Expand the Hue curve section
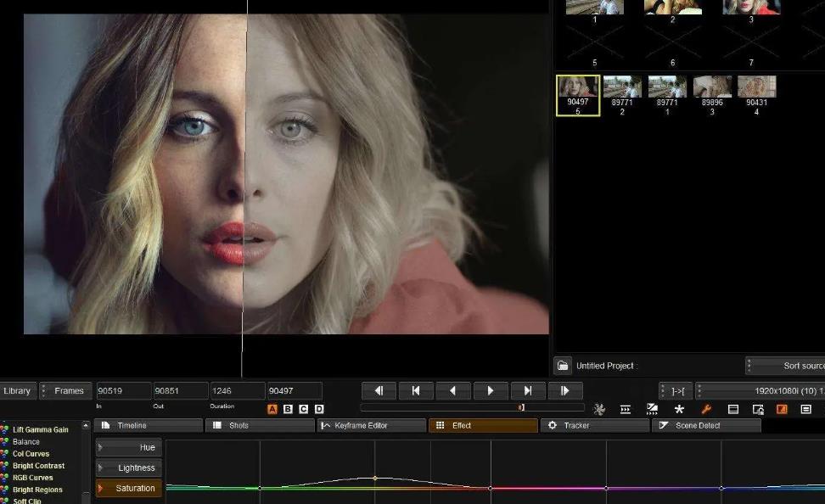Screen dimensions: 825x504 click(128, 447)
